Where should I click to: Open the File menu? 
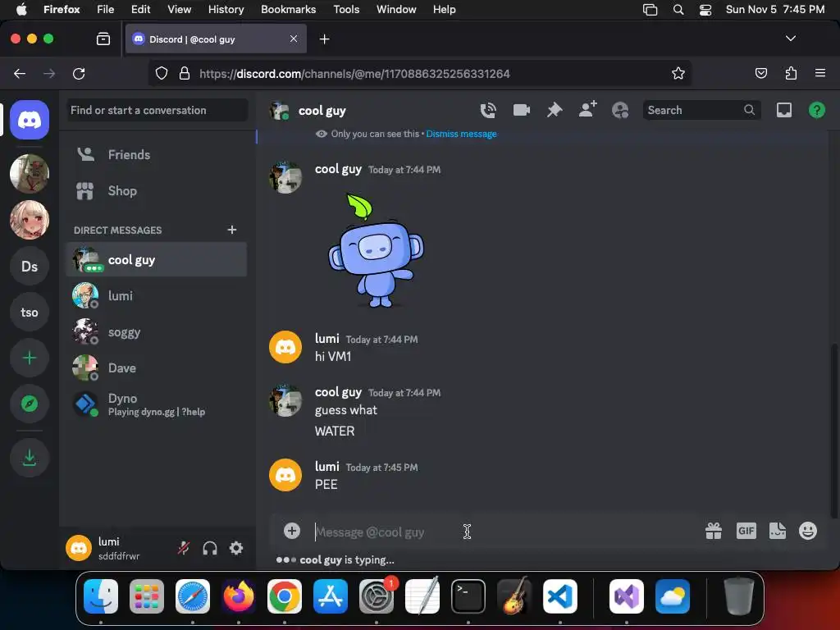coord(106,9)
